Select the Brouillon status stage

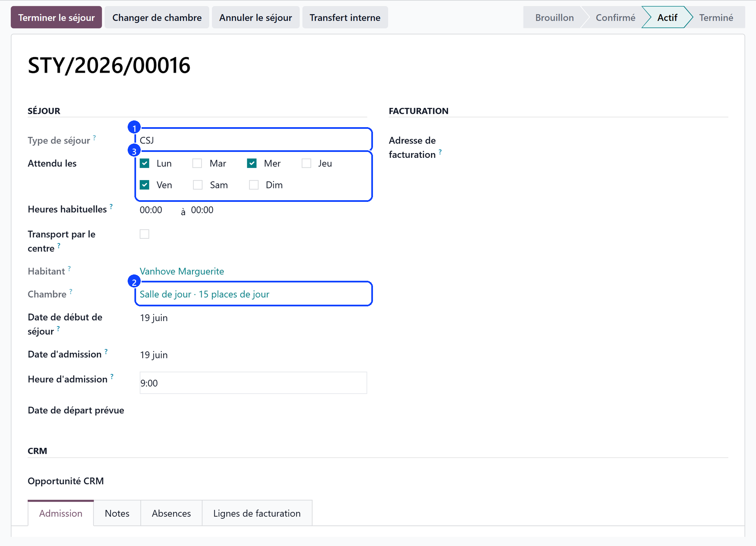tap(554, 18)
